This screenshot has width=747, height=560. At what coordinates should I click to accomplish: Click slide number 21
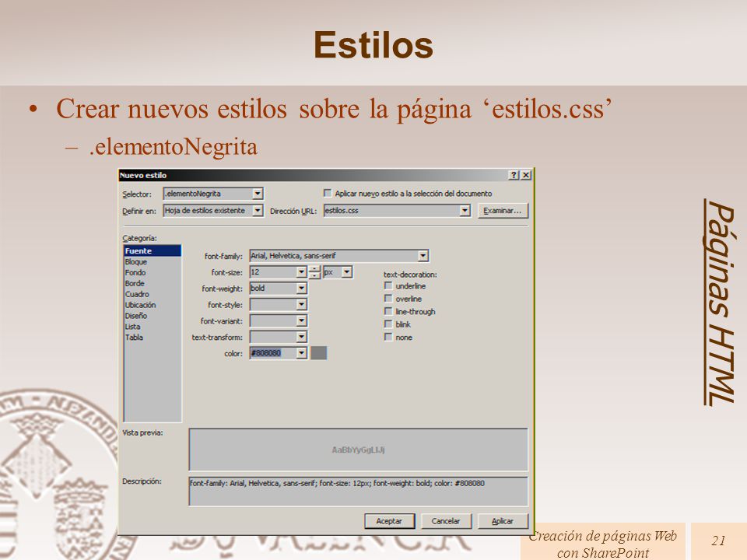click(718, 541)
